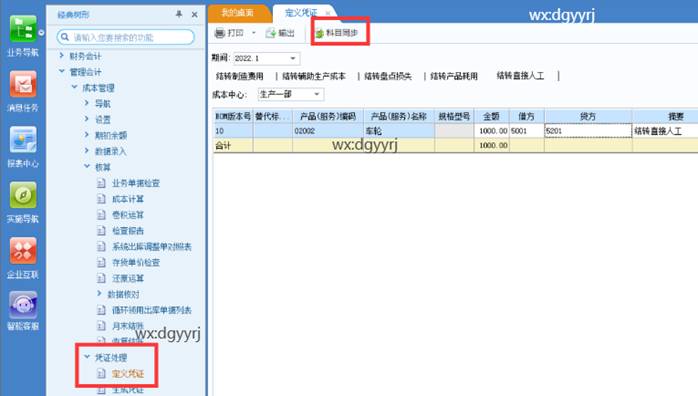Viewport: 698px width, 396px height.
Task: Click the document icon beside 检查报告
Action: click(101, 231)
